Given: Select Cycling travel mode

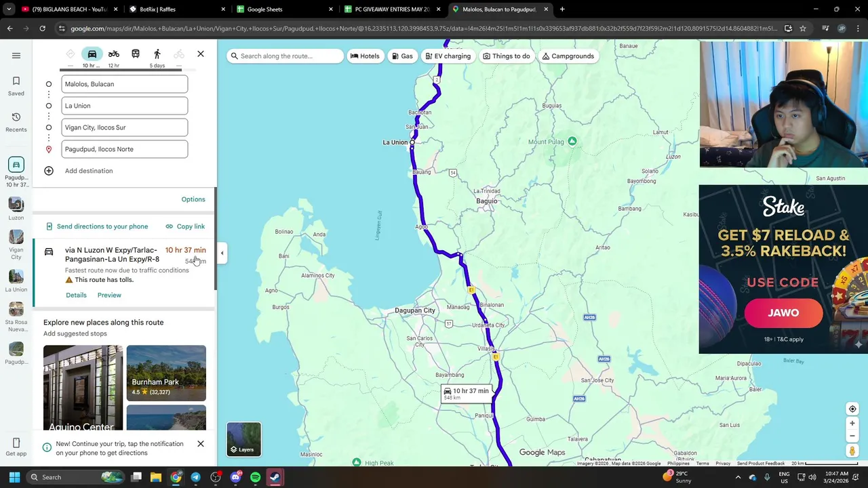Looking at the screenshot, I should tap(179, 54).
